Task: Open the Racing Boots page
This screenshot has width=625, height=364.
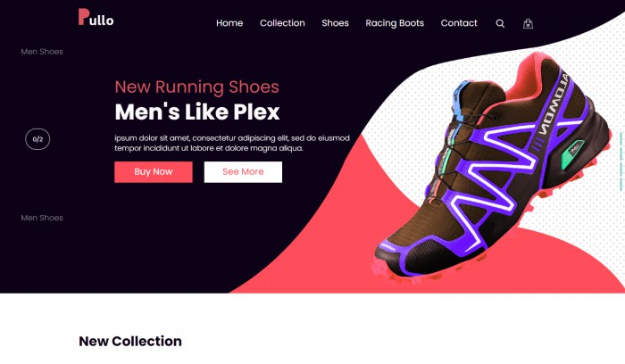Action: 395,23
